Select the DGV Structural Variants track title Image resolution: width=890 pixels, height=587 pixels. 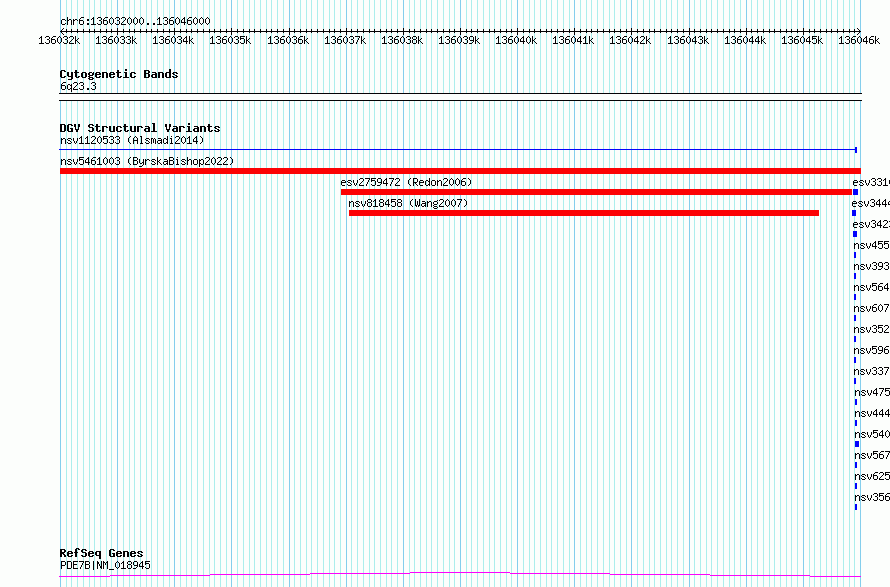(x=140, y=128)
